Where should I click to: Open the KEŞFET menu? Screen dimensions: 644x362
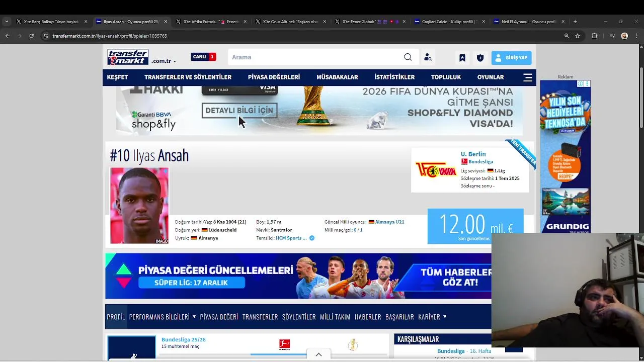(117, 77)
